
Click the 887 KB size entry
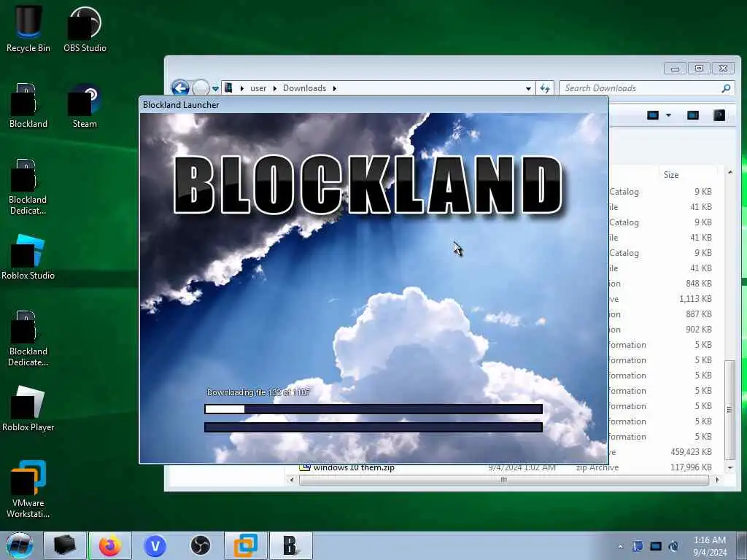[x=698, y=314]
